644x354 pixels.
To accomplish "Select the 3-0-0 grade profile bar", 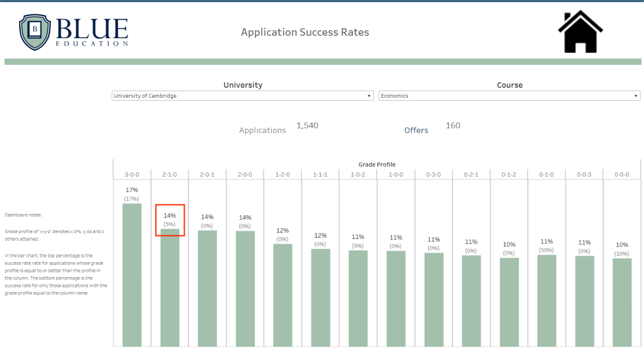I will [132, 275].
